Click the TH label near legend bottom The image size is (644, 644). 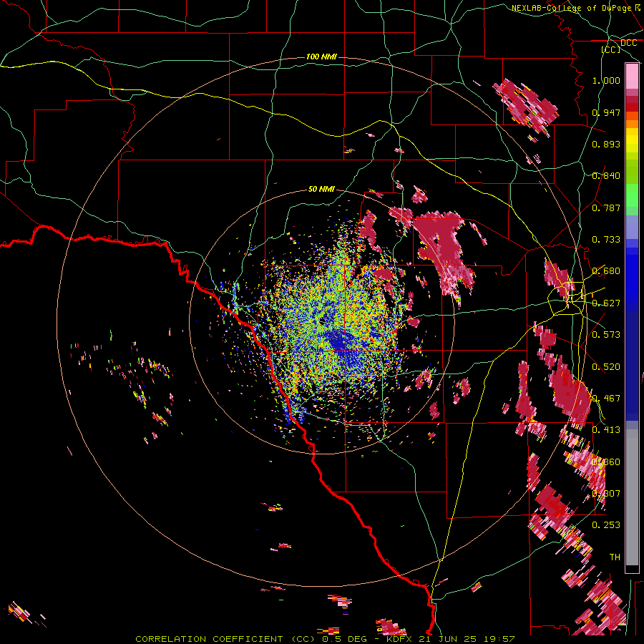tap(615, 557)
